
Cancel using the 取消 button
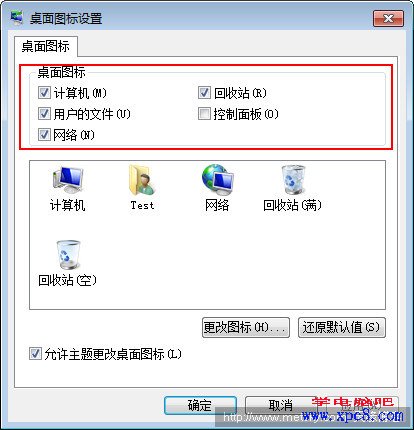(x=281, y=405)
